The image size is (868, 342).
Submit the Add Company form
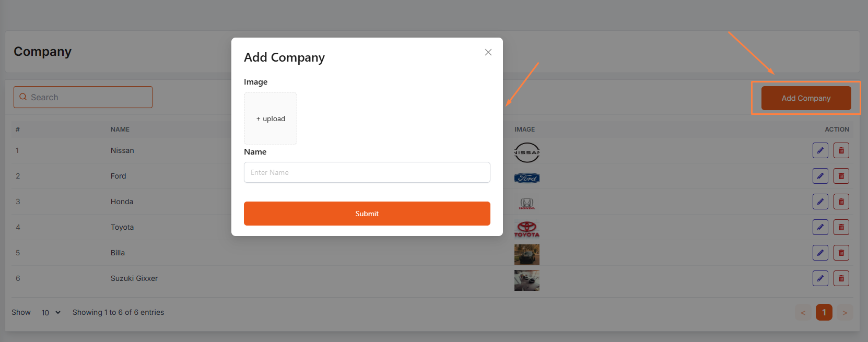pyautogui.click(x=367, y=214)
